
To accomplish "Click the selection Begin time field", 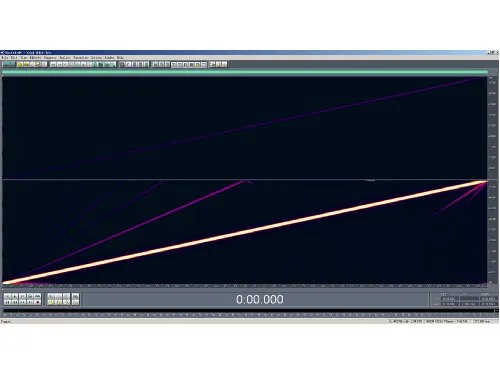I will pyautogui.click(x=450, y=298).
